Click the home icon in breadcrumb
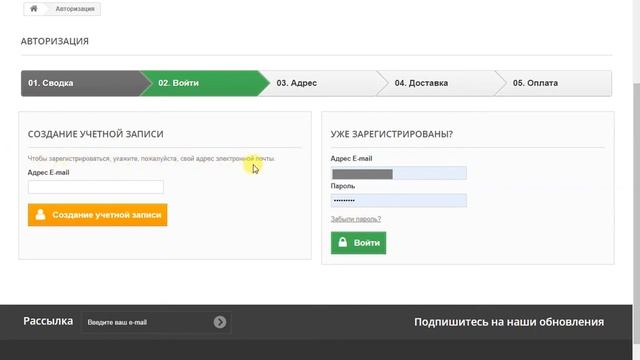The image size is (640, 360). pyautogui.click(x=34, y=9)
